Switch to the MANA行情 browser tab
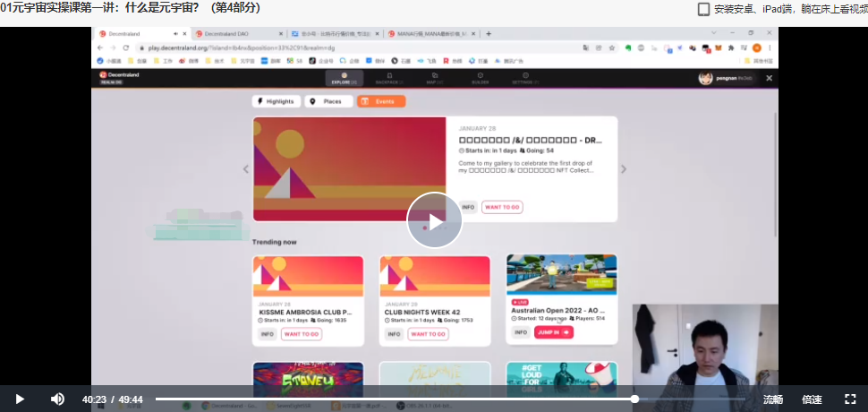 click(x=431, y=34)
